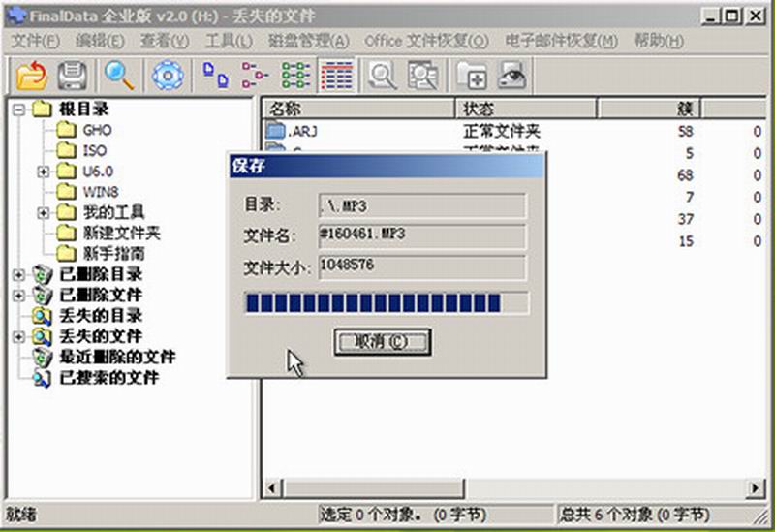Select the 丢失的目录 tree item label

(101, 316)
